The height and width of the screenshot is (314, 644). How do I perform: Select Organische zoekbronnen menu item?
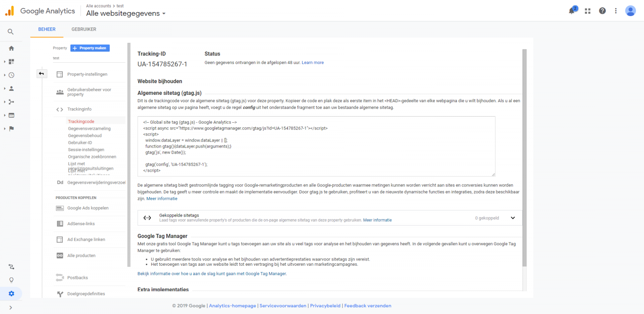(x=92, y=157)
